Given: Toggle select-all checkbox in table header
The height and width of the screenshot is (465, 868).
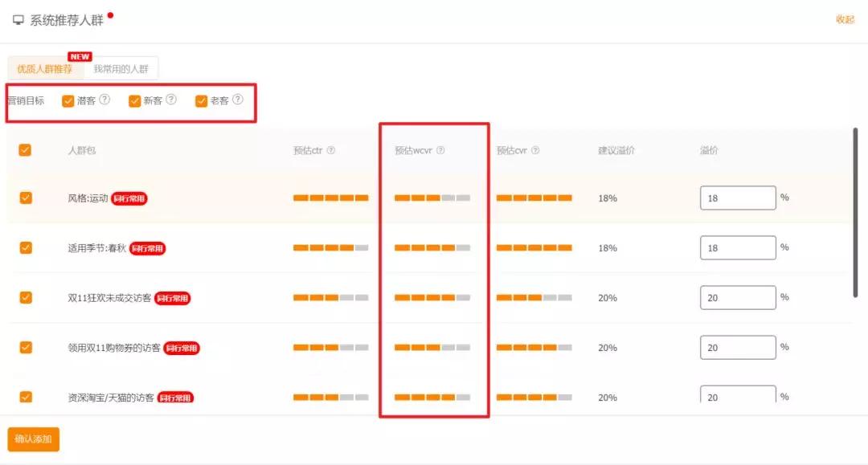Looking at the screenshot, I should 25,150.
